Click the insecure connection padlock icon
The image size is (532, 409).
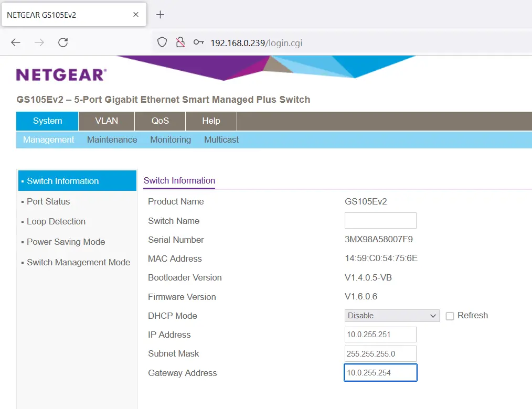180,42
